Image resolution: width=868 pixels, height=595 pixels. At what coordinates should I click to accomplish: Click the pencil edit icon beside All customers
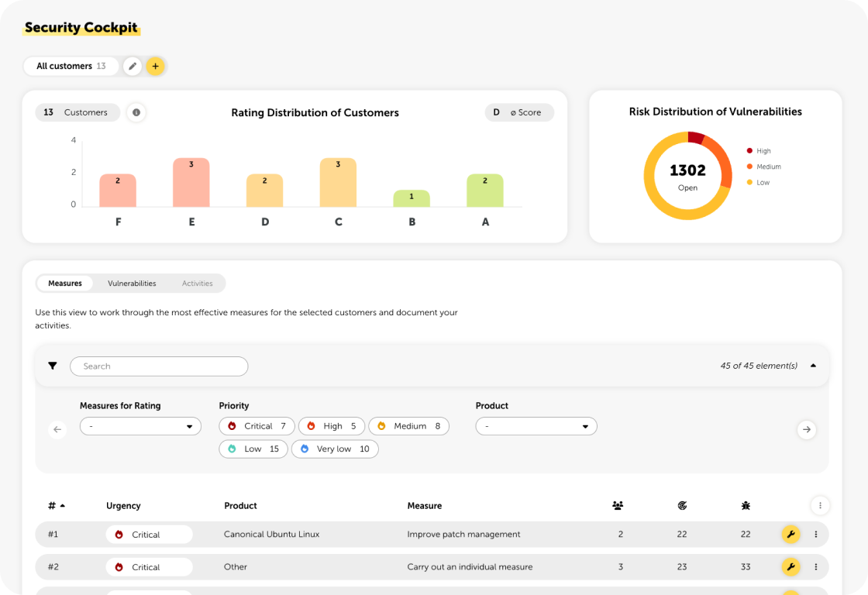click(133, 67)
